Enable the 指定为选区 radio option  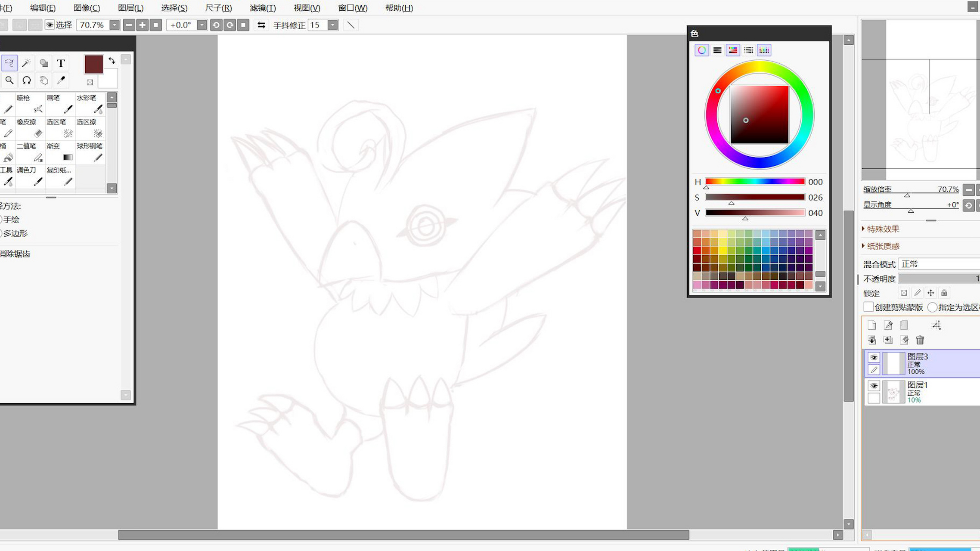pyautogui.click(x=932, y=307)
